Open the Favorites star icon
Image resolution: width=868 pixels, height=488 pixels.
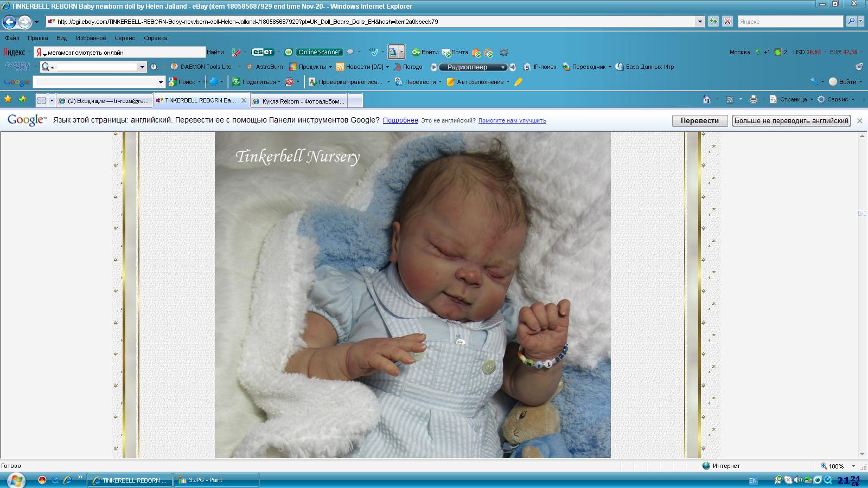8,99
